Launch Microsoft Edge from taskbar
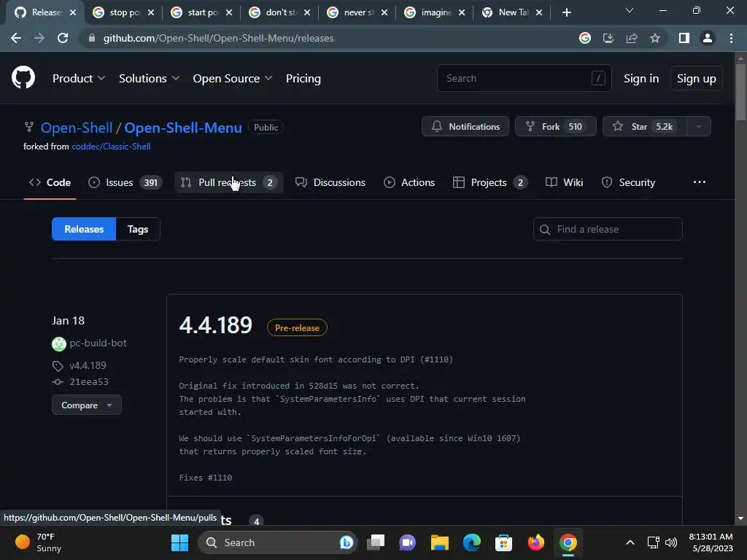The width and height of the screenshot is (747, 560). (x=472, y=542)
